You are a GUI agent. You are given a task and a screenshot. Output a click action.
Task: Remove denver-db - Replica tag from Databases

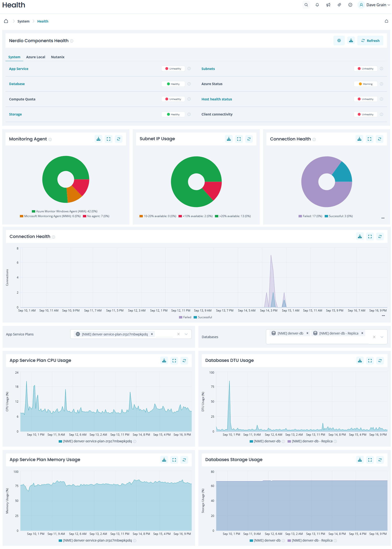[362, 333]
